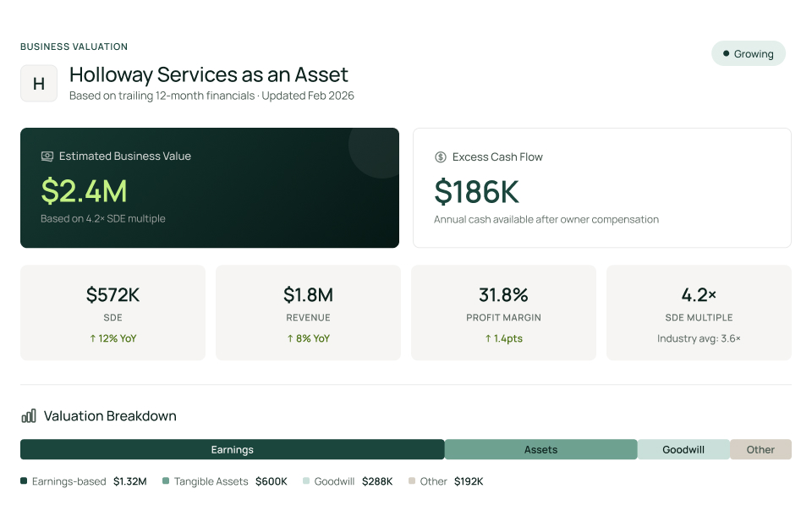This screenshot has width=812, height=516.
Task: Click the '↑ 8% YoY' indicator
Action: [308, 339]
